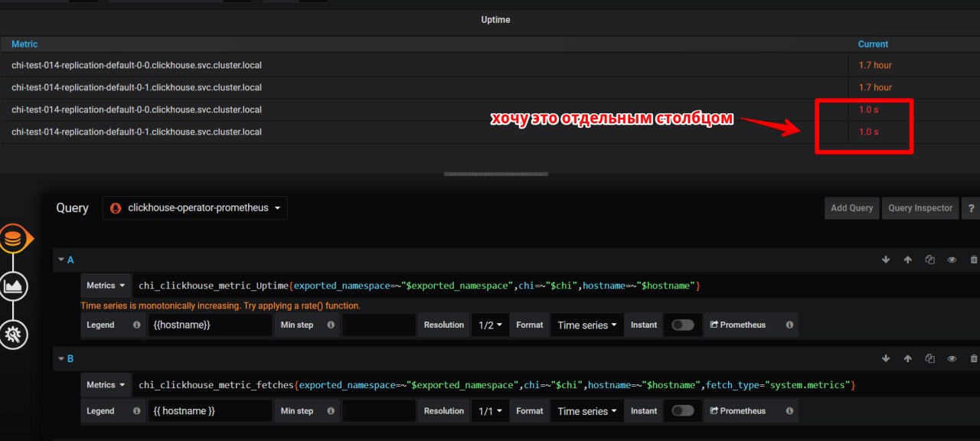Viewport: 980px width, 441px height.
Task: Open Metrics dropdown in query A
Action: [106, 286]
